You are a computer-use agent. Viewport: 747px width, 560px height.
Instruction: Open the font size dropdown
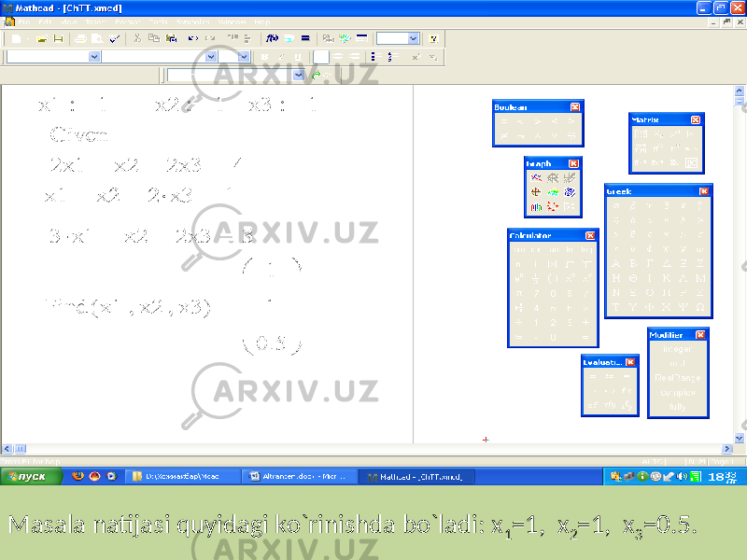click(x=244, y=57)
